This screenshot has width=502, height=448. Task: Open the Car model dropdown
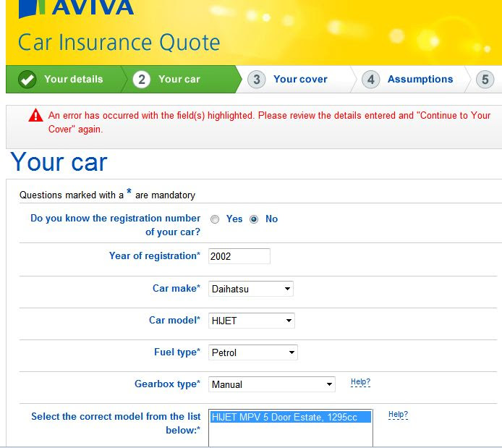tap(251, 321)
